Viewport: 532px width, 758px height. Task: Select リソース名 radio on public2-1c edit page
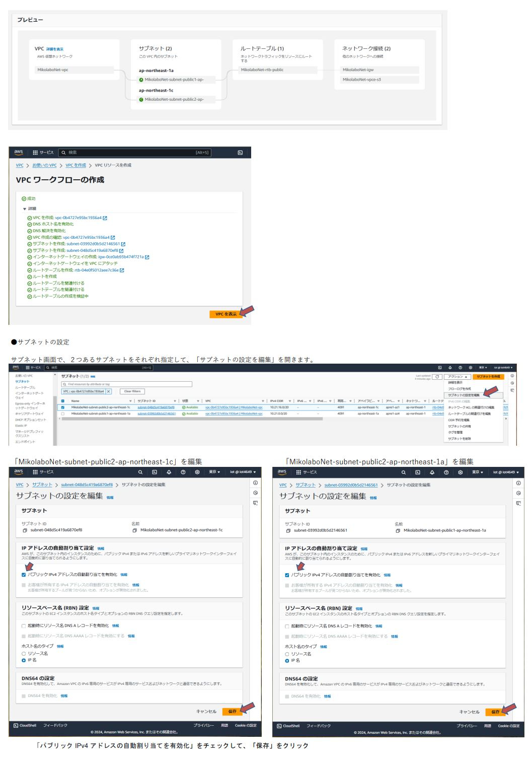coord(24,654)
